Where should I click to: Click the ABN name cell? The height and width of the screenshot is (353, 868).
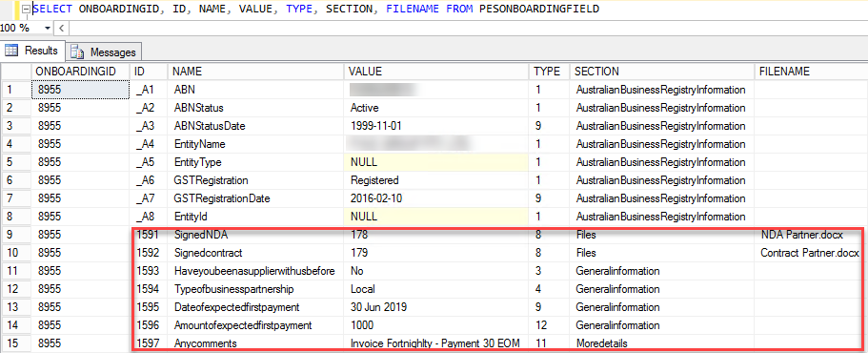pos(256,90)
